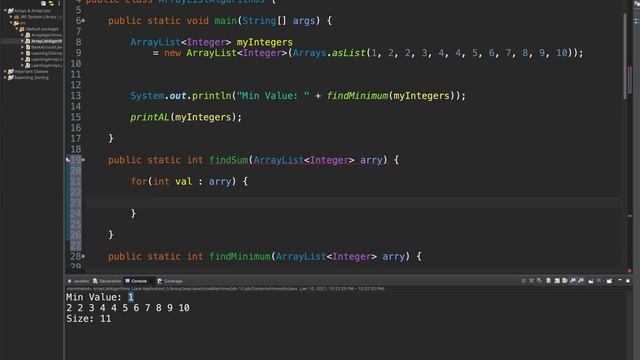Toggle console Scroll Lock

click(557, 281)
